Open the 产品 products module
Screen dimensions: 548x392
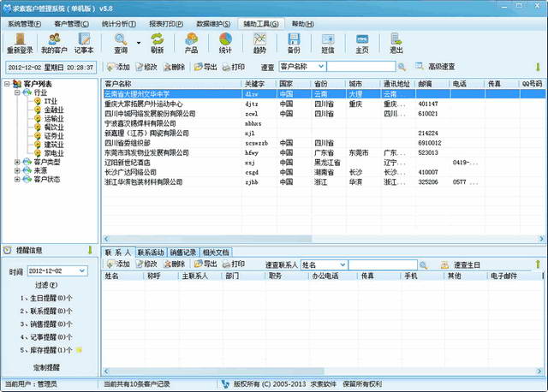[192, 43]
